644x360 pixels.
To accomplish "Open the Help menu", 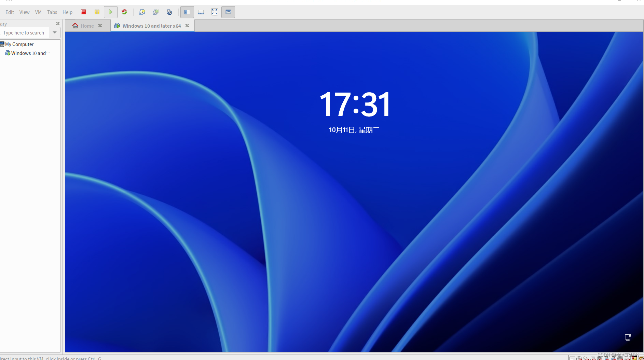I will 67,12.
